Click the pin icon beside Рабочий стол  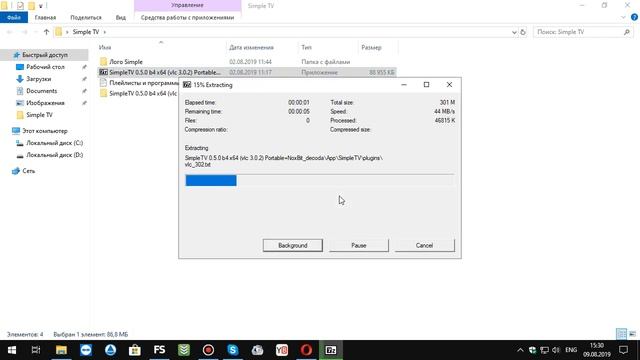click(84, 67)
